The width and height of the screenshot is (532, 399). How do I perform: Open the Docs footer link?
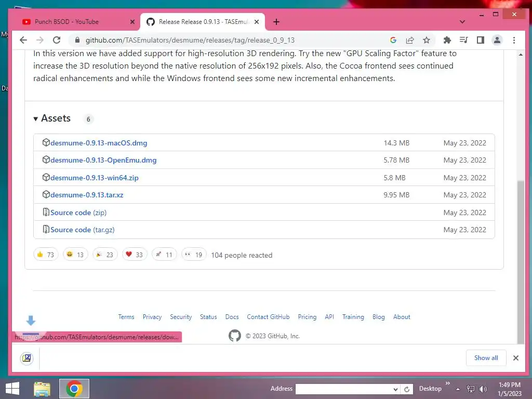(232, 317)
